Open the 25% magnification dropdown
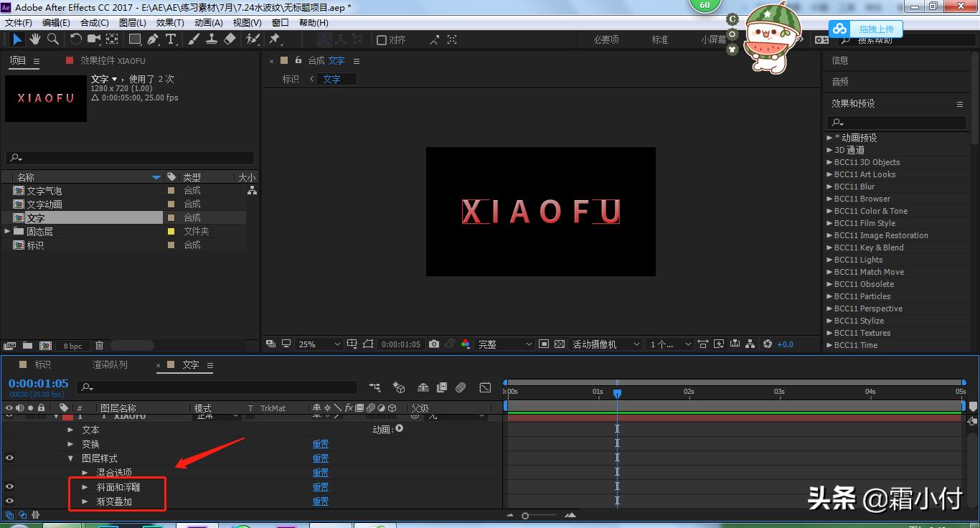This screenshot has width=980, height=528. click(319, 344)
